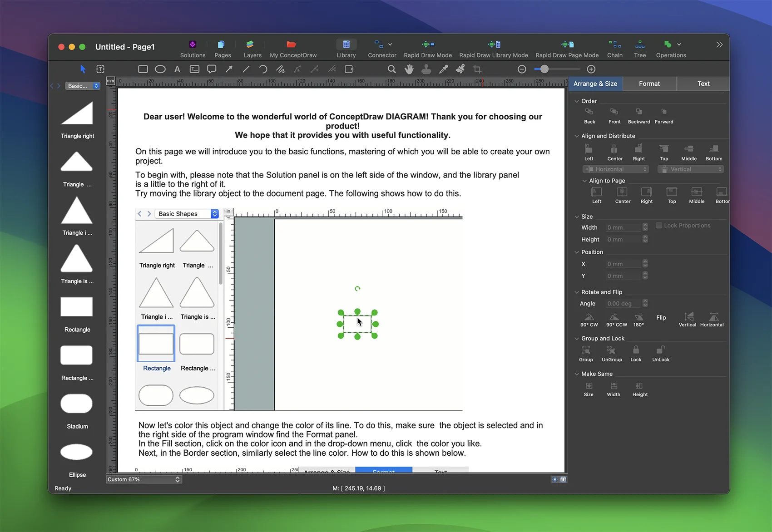The image size is (772, 532).
Task: Click zoom out minus button
Action: [x=522, y=69]
